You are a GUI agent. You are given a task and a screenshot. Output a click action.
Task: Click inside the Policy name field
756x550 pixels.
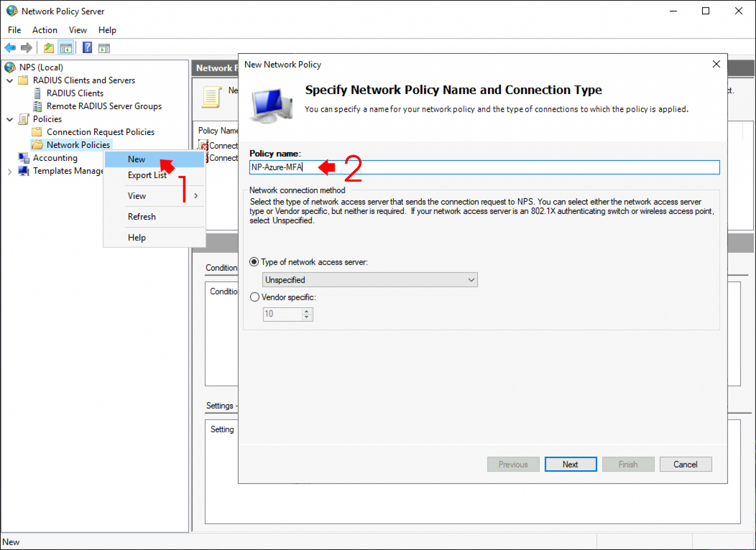[406, 167]
